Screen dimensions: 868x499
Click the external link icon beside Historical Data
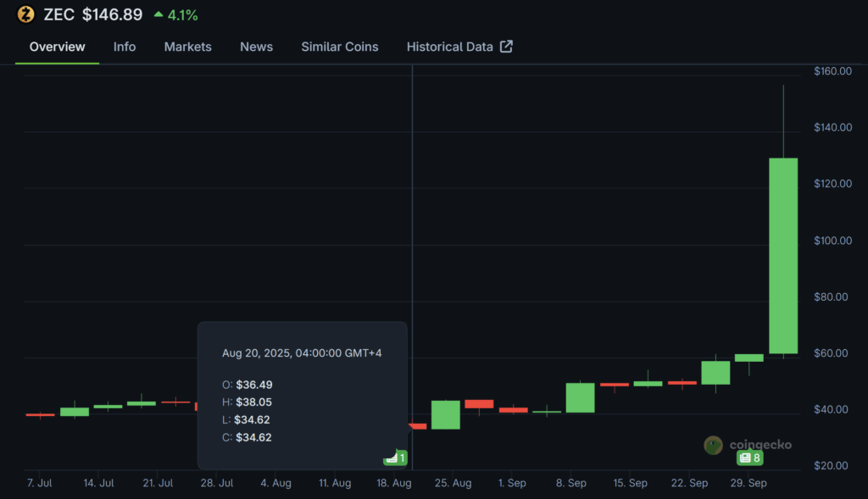point(506,47)
